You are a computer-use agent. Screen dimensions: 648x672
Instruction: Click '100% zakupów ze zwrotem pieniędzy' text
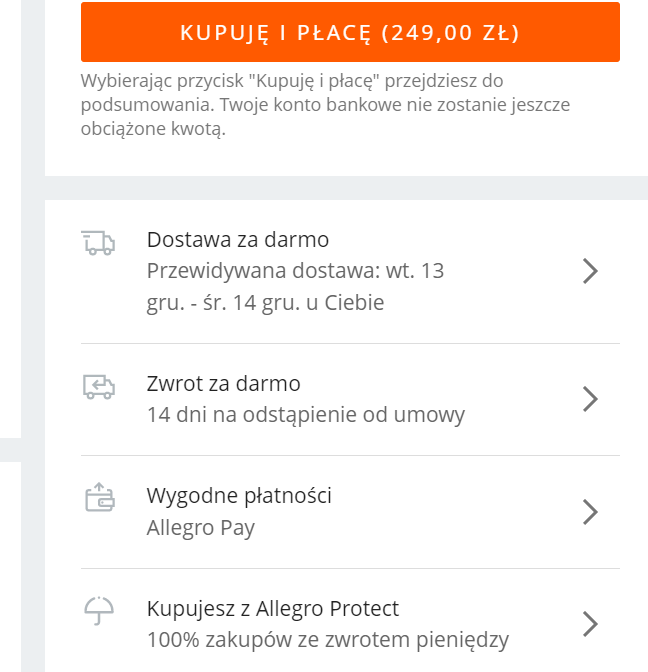[328, 640]
